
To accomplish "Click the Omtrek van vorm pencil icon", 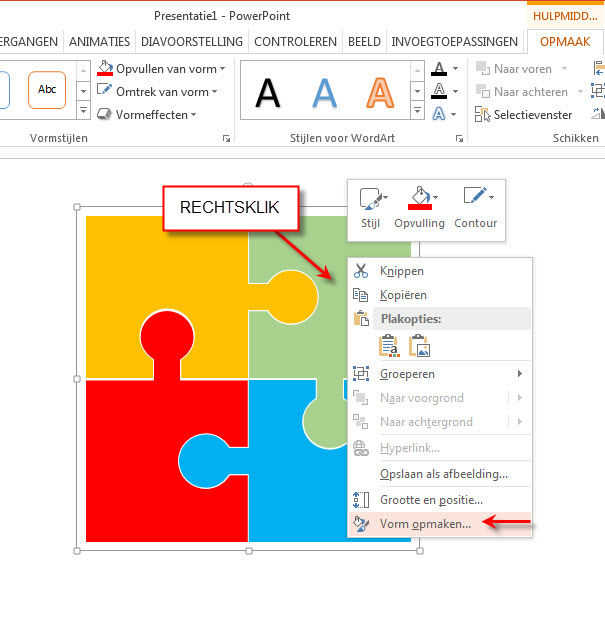I will (105, 90).
